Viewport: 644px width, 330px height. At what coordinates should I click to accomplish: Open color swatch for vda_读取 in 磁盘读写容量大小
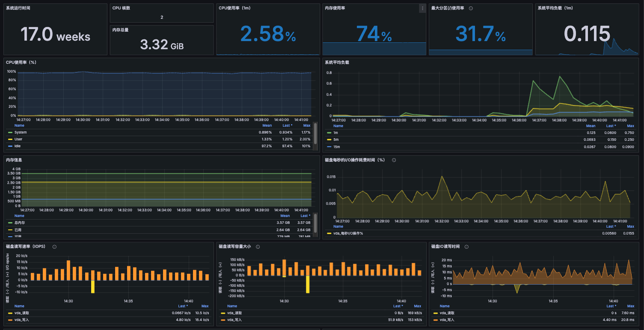click(x=223, y=313)
